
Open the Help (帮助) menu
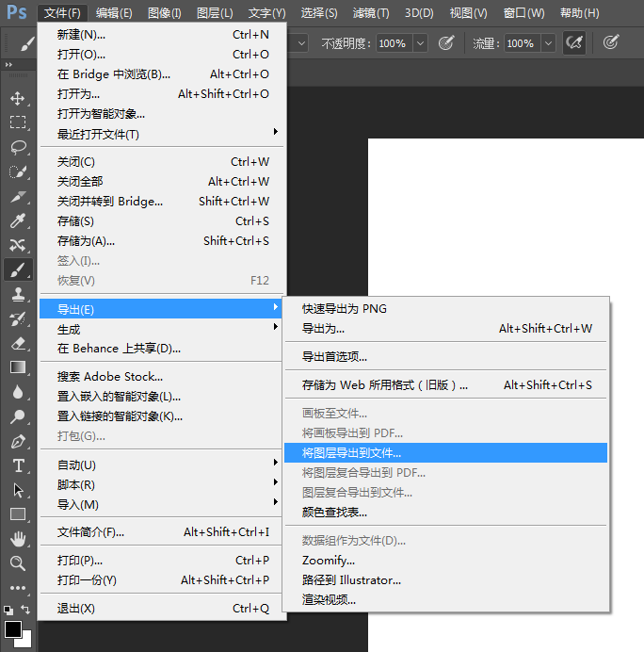(x=580, y=13)
